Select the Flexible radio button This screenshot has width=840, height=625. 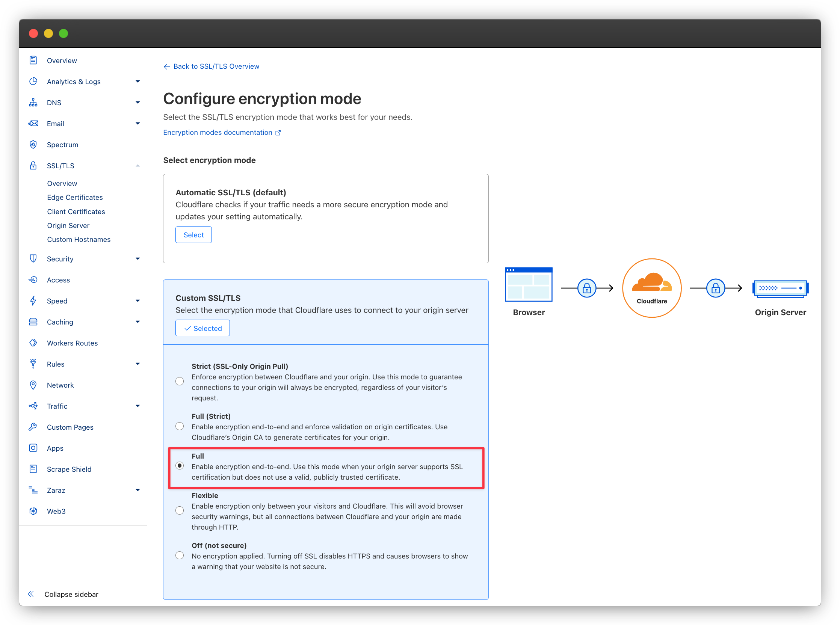click(x=180, y=511)
